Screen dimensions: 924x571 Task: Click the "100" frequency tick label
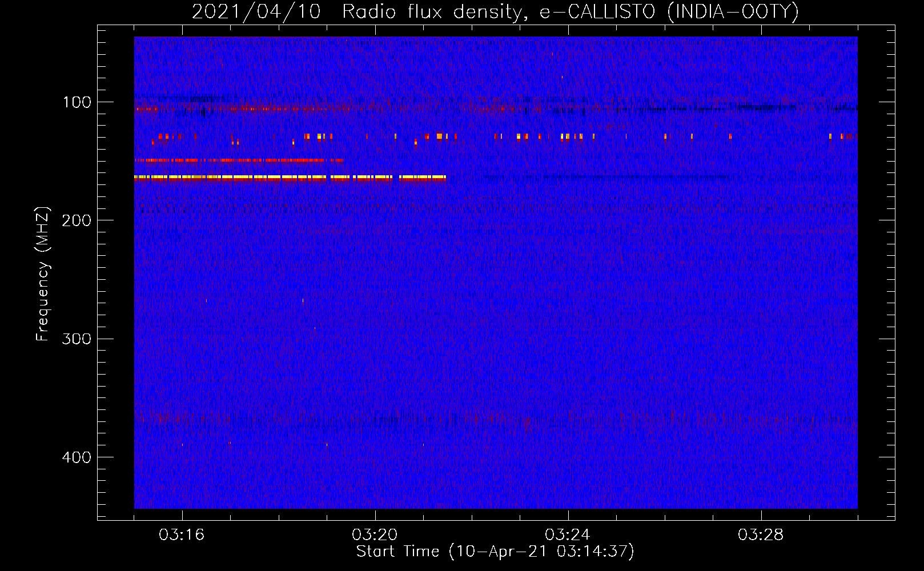(77, 102)
